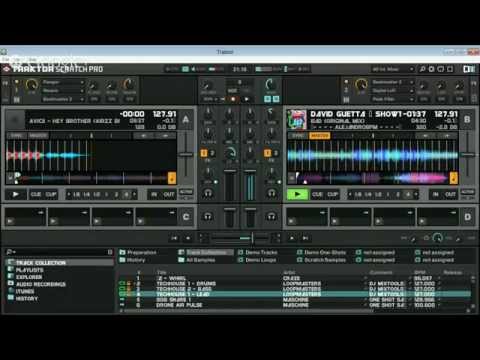Click David Guetta cover art on Deck B

297,119
